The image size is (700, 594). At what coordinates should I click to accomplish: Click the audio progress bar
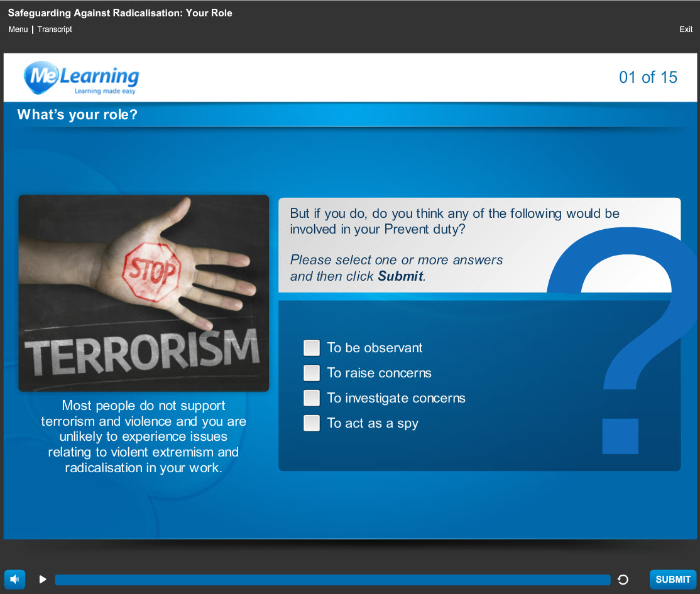[x=333, y=579]
